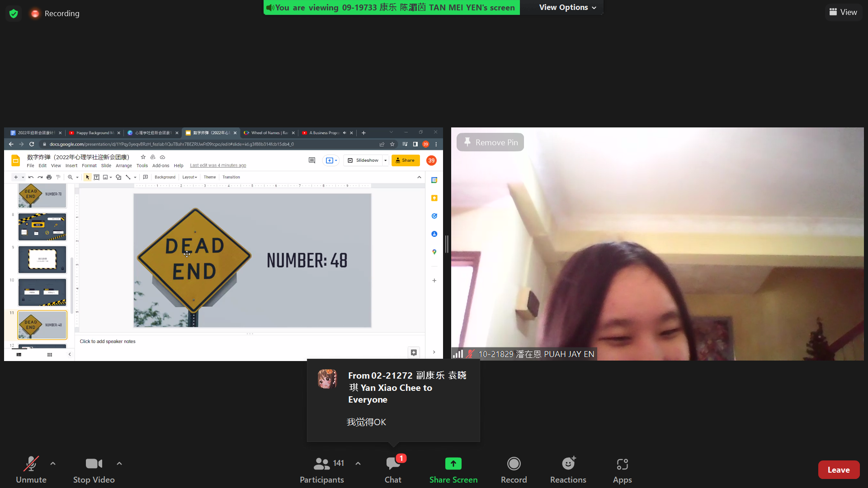This screenshot has height=488, width=868.
Task: Change the layout with the View button
Action: coord(843,12)
